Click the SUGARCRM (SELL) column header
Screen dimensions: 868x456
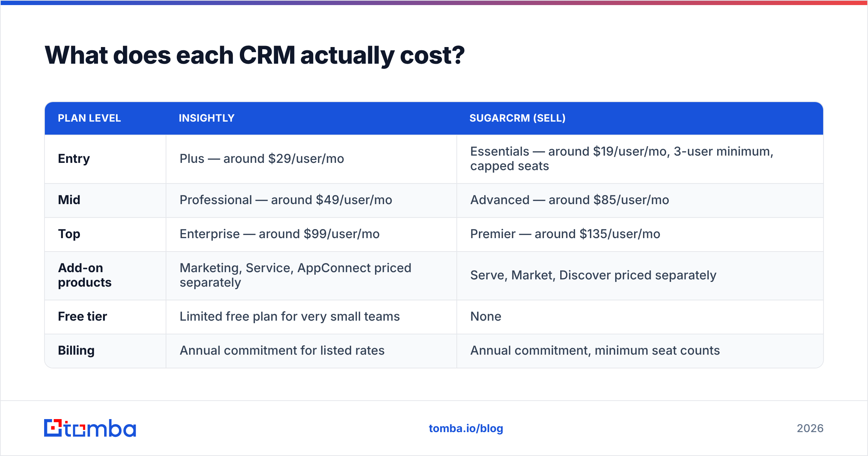point(518,118)
